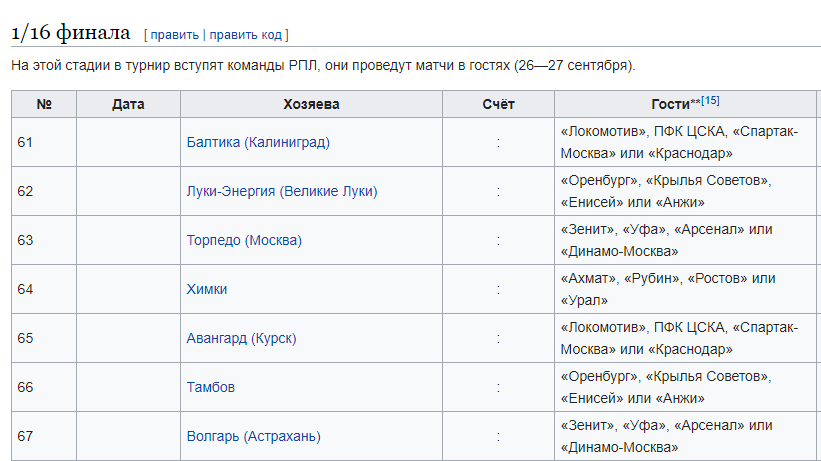Screen dimensions: 821x461
Task: Click the score cell for match 61
Action: [498, 142]
